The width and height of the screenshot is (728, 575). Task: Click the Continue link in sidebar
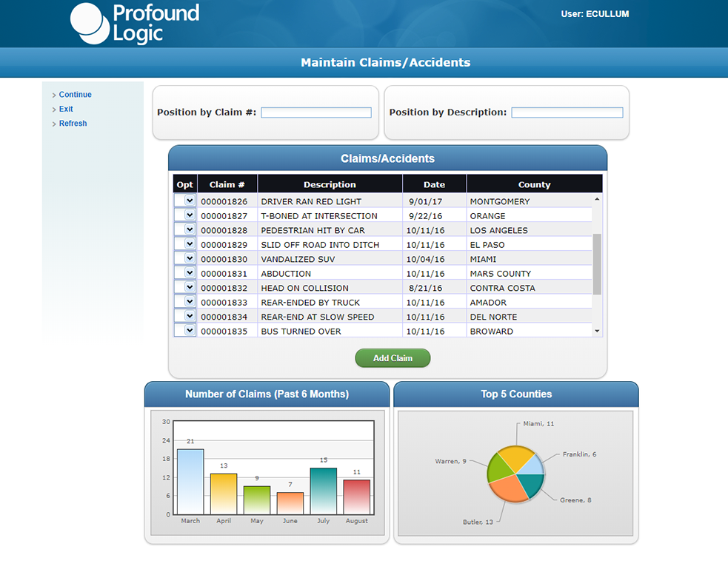[75, 94]
